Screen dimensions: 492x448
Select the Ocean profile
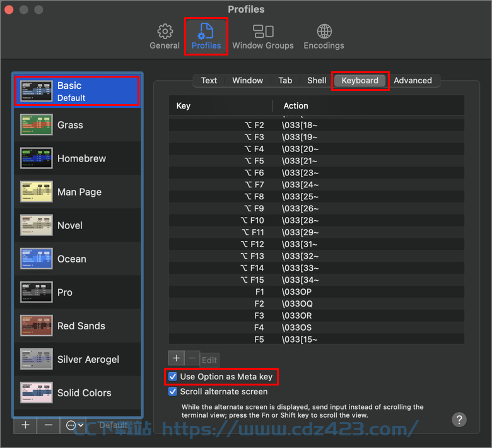click(78, 259)
